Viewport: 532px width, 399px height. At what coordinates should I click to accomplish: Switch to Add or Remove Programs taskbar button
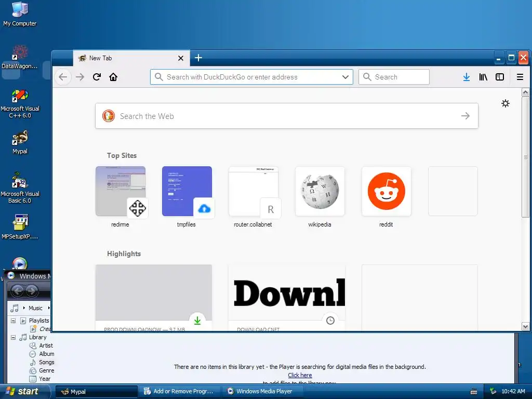point(180,392)
